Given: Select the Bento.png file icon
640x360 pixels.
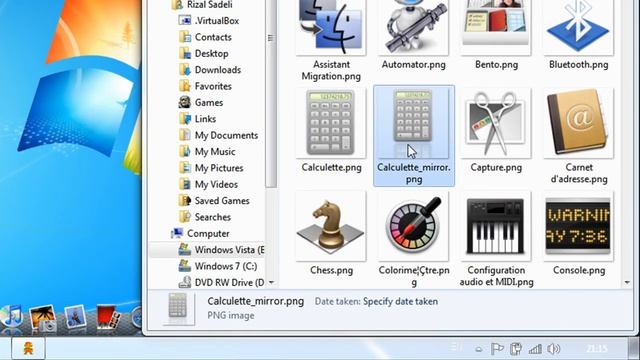Looking at the screenshot, I should point(496,27).
